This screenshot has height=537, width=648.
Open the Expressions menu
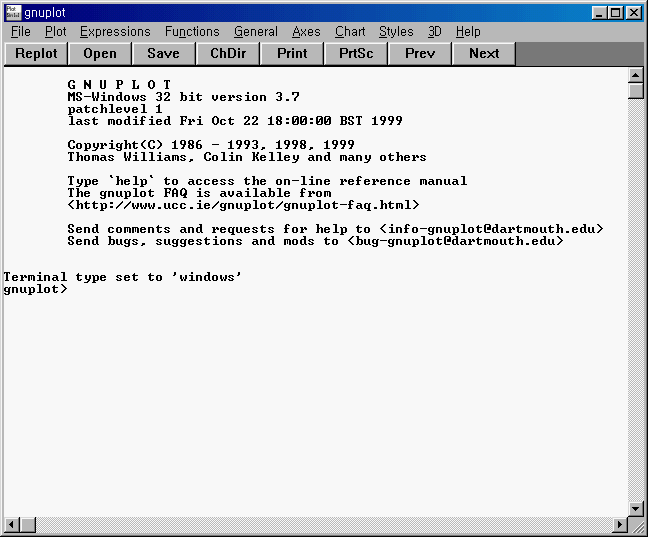pos(115,32)
